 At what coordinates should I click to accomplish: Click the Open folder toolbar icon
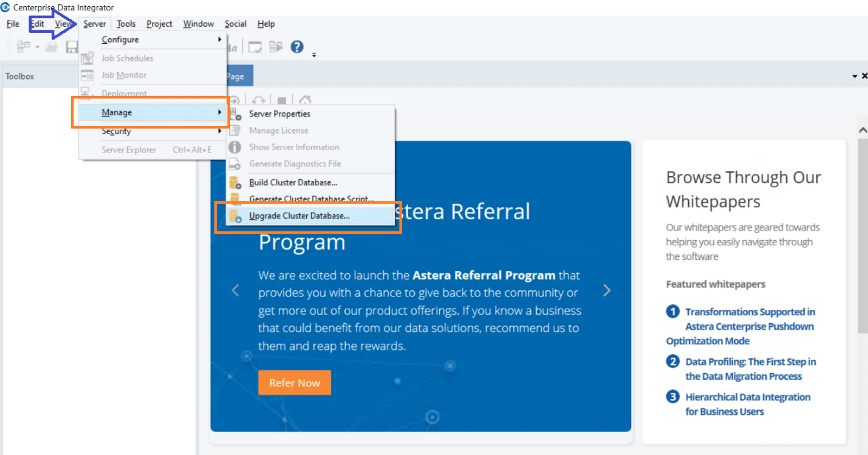pos(52,47)
